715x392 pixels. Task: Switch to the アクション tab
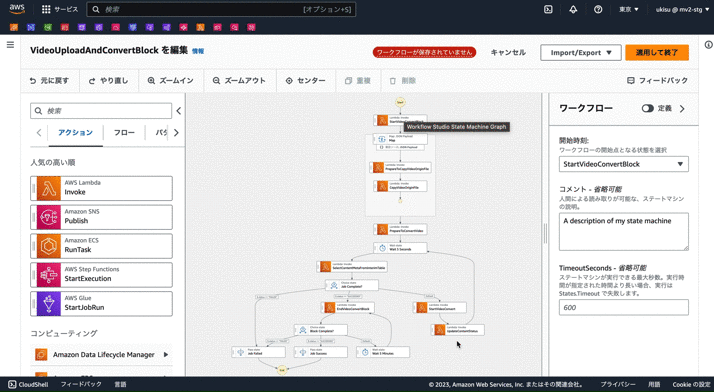75,133
